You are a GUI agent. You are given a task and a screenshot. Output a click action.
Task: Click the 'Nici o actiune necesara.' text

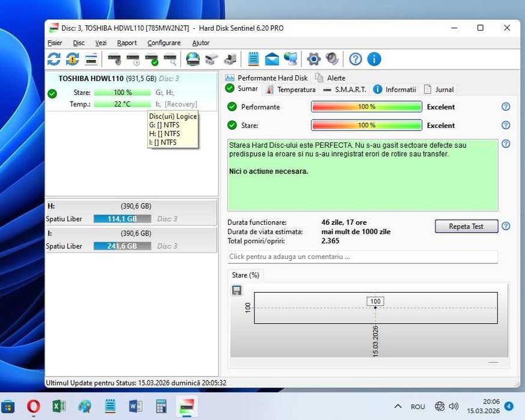click(269, 171)
